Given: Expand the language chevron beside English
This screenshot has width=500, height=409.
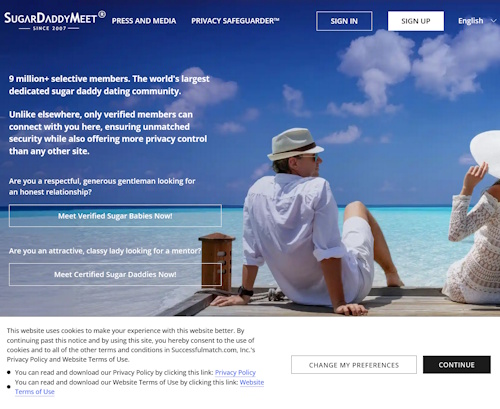Looking at the screenshot, I should pos(493,21).
